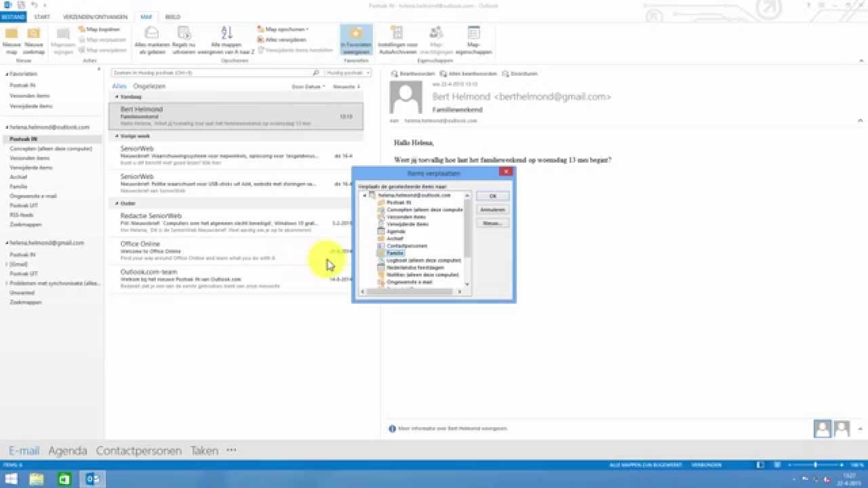
Task: Select Archief folder in the dialog
Action: point(395,239)
